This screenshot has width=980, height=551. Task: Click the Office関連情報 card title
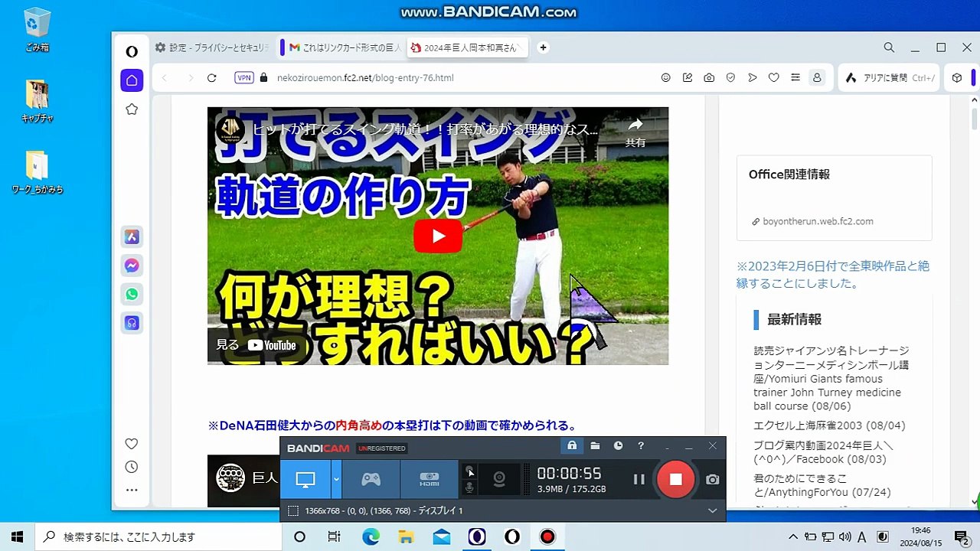pyautogui.click(x=789, y=174)
